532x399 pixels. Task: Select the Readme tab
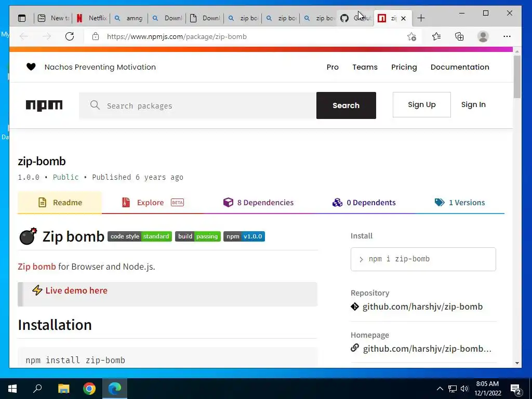(60, 203)
